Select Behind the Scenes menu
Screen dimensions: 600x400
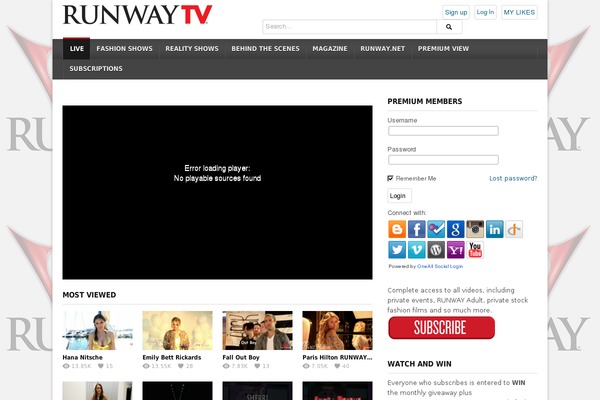point(265,49)
